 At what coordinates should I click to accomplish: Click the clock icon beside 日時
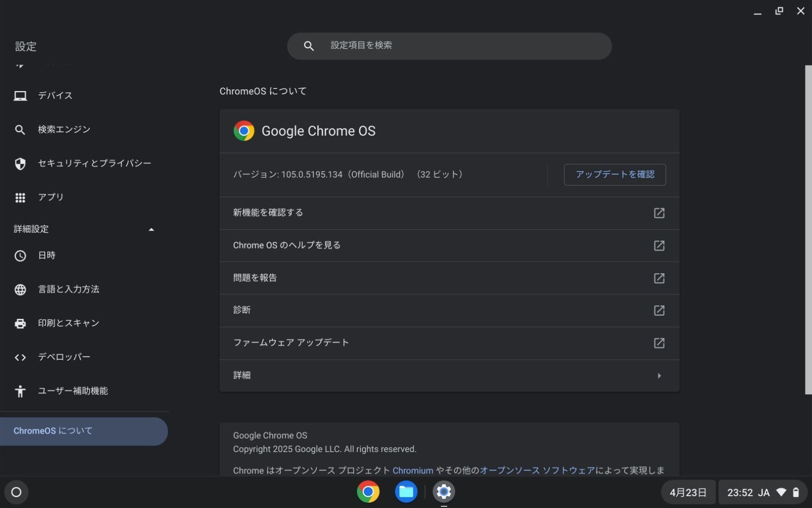[20, 256]
